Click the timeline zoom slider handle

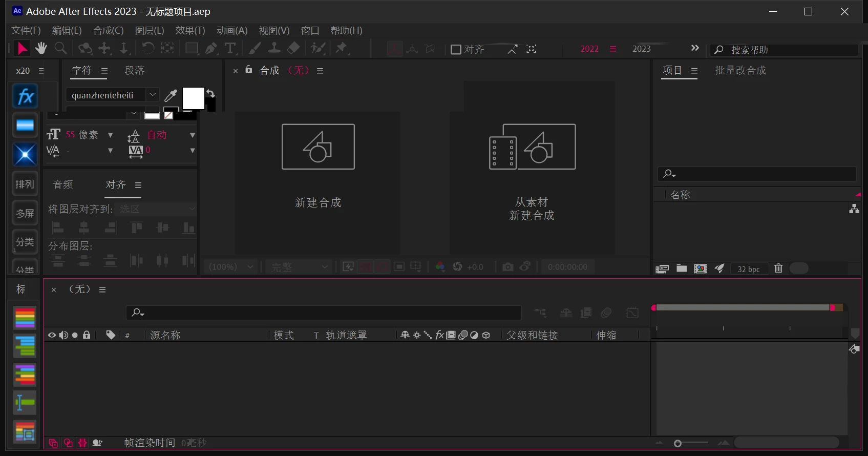tap(678, 443)
